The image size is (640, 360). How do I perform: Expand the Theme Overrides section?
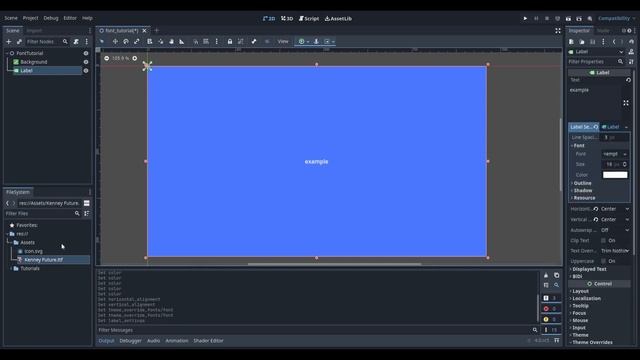click(x=592, y=342)
